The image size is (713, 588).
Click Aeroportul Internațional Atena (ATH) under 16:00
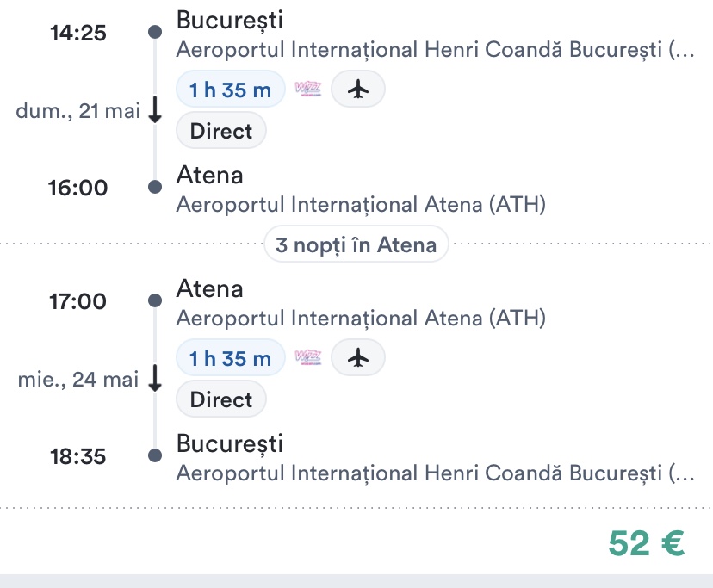361,205
